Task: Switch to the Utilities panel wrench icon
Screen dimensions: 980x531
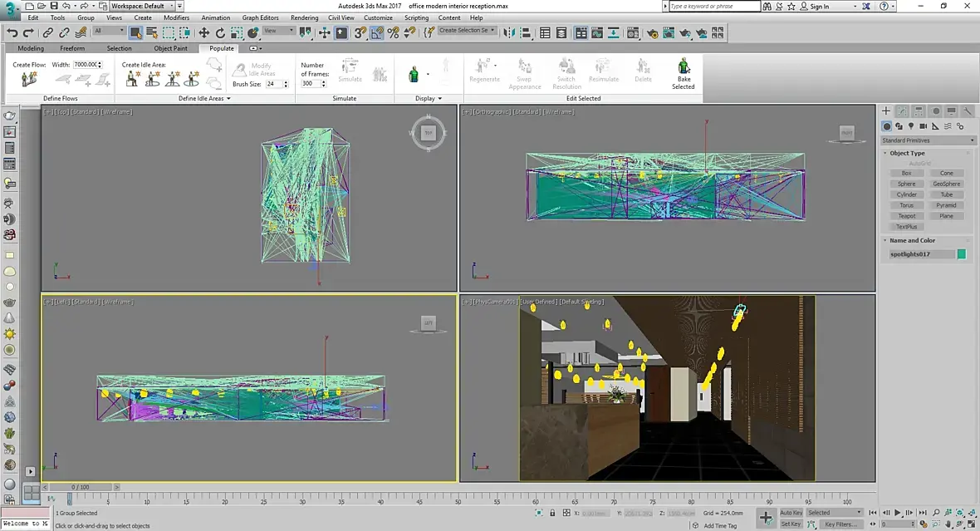Action: [x=968, y=111]
